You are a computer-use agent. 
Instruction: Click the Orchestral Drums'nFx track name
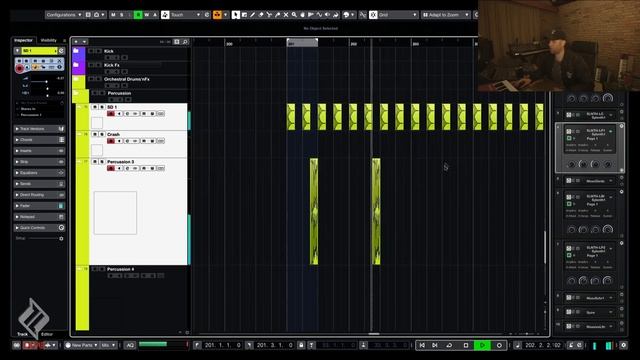pos(127,79)
